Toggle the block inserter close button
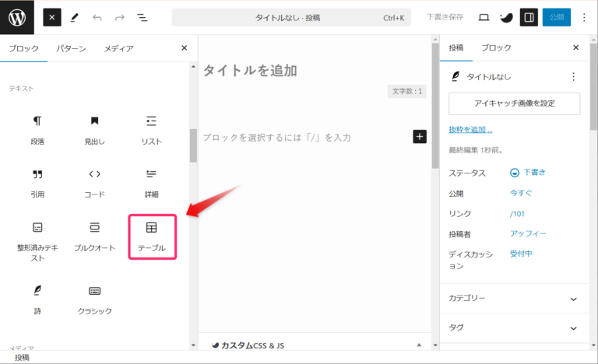Image resolution: width=598 pixels, height=364 pixels. point(51,17)
